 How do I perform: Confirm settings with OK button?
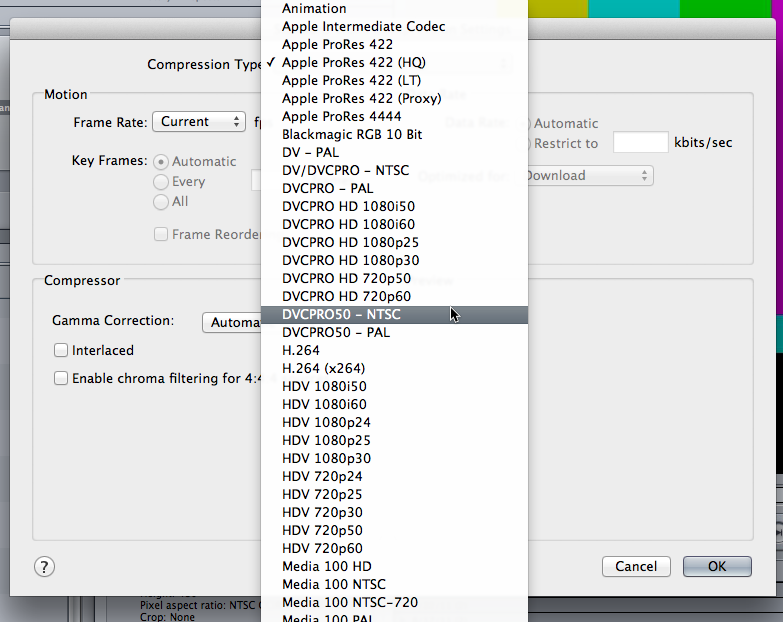pos(717,566)
